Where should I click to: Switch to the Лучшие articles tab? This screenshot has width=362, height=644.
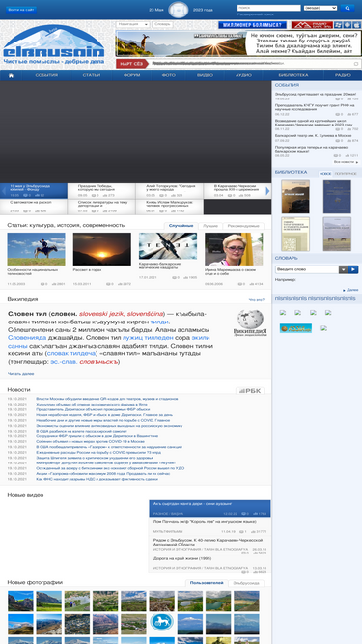[x=210, y=226]
